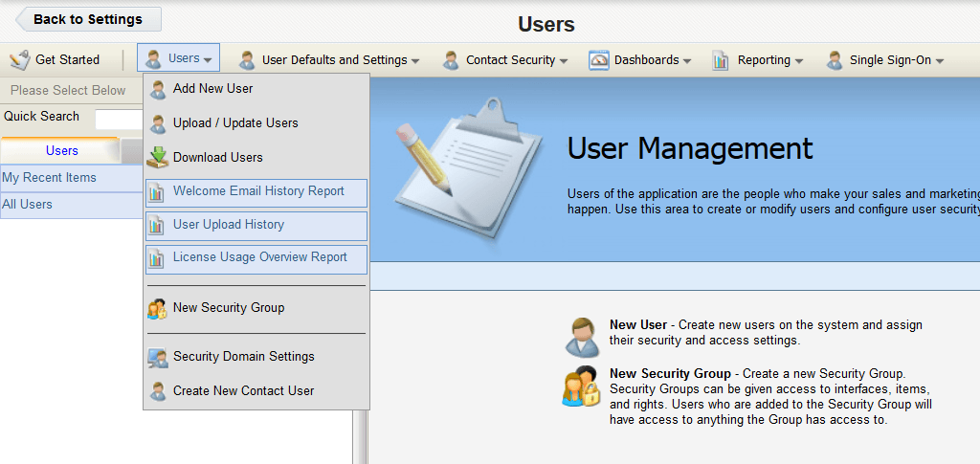This screenshot has height=464, width=980.
Task: Click the Add New User person icon
Action: (x=158, y=89)
